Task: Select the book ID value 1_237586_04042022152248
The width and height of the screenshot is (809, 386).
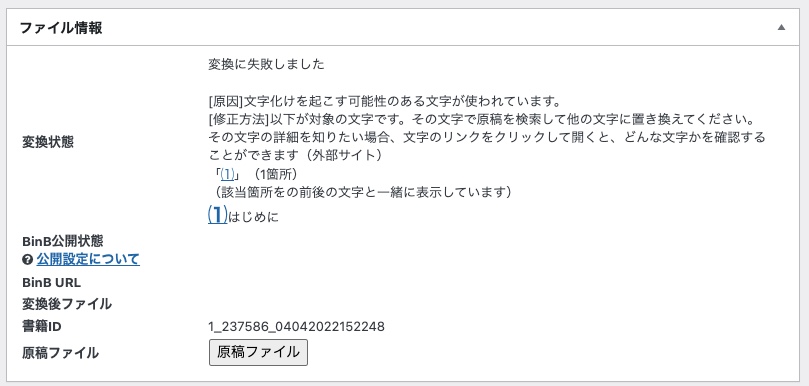Action: (x=296, y=327)
